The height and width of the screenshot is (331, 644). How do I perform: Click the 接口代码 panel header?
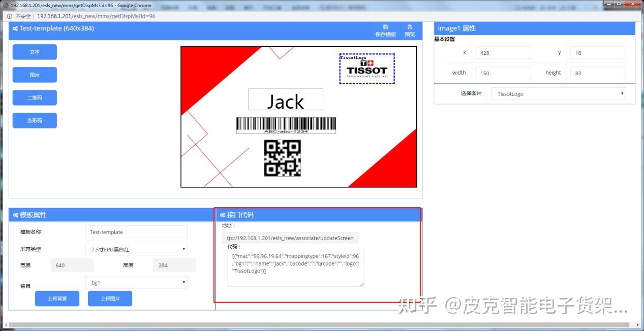pyautogui.click(x=319, y=215)
